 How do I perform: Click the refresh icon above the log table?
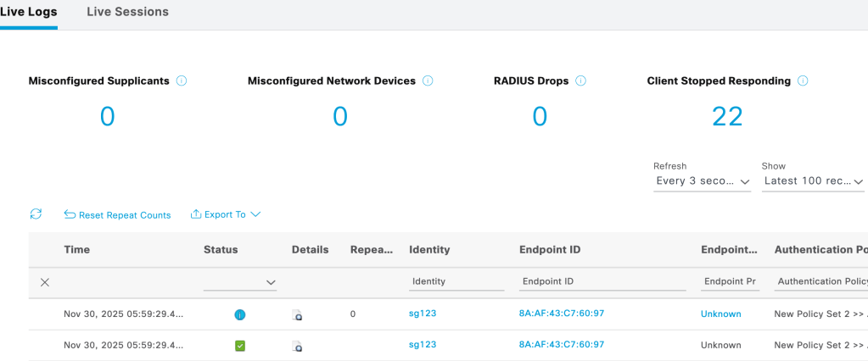coord(36,214)
